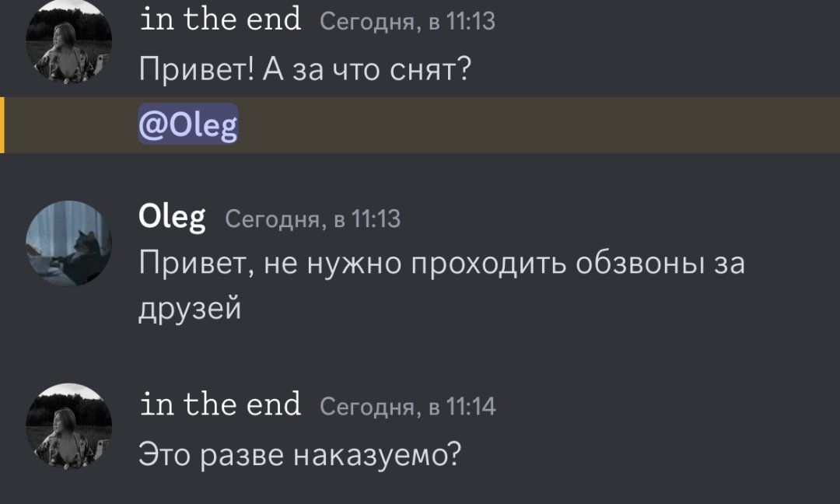This screenshot has width=840, height=504.
Task: Click the first "in the end" 11:13 timestamp
Action: [408, 21]
